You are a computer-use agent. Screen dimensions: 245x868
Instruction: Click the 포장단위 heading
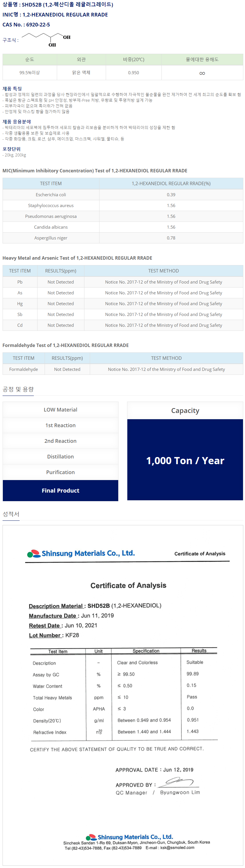11,149
